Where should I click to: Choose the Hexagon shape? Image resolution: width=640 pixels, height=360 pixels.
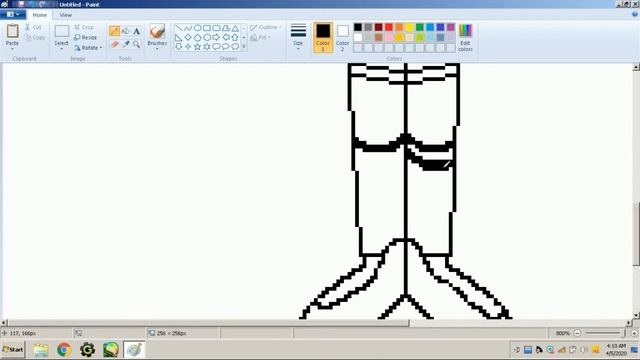pyautogui.click(x=207, y=38)
